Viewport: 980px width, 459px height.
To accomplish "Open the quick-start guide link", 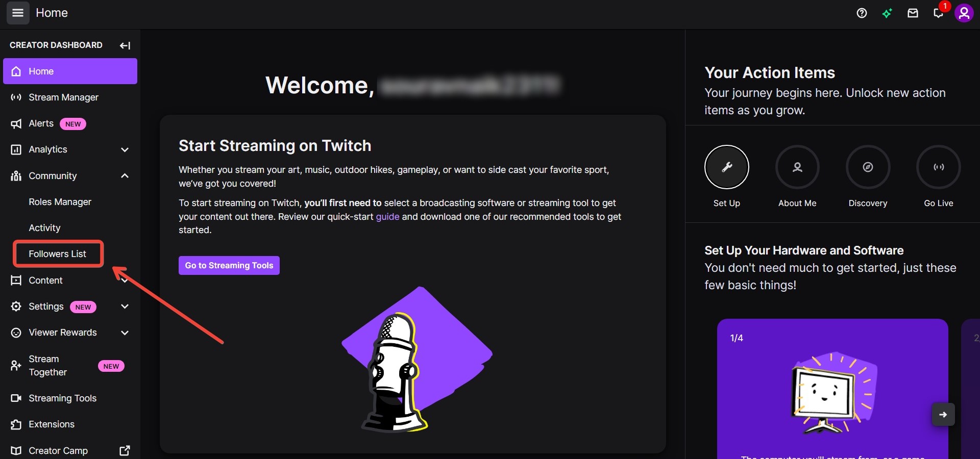I will pyautogui.click(x=387, y=216).
